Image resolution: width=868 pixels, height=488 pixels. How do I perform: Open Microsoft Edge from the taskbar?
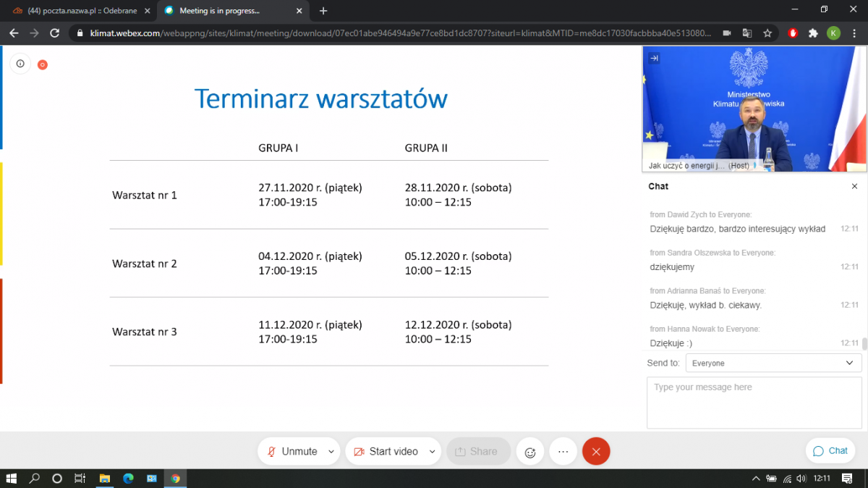pyautogui.click(x=128, y=479)
